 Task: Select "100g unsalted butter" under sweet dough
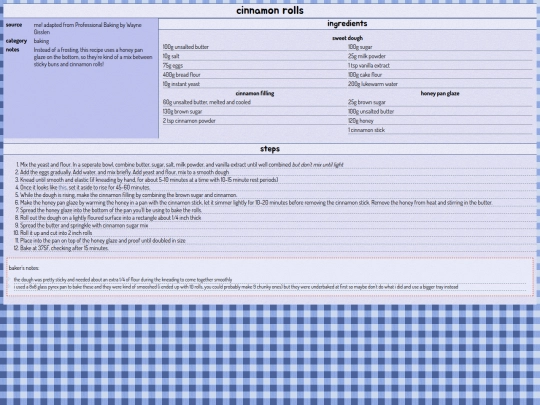click(186, 47)
